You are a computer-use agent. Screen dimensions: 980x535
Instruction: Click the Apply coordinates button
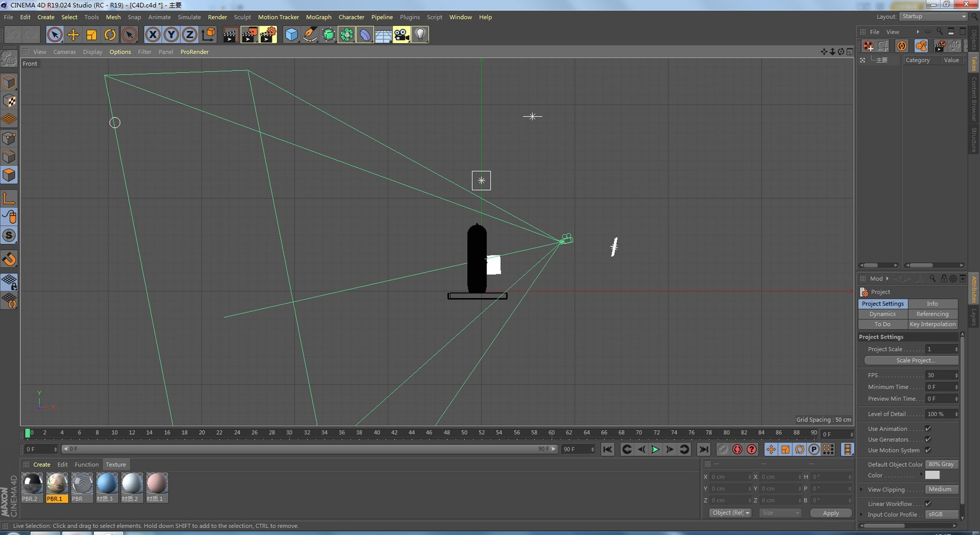[x=831, y=513]
